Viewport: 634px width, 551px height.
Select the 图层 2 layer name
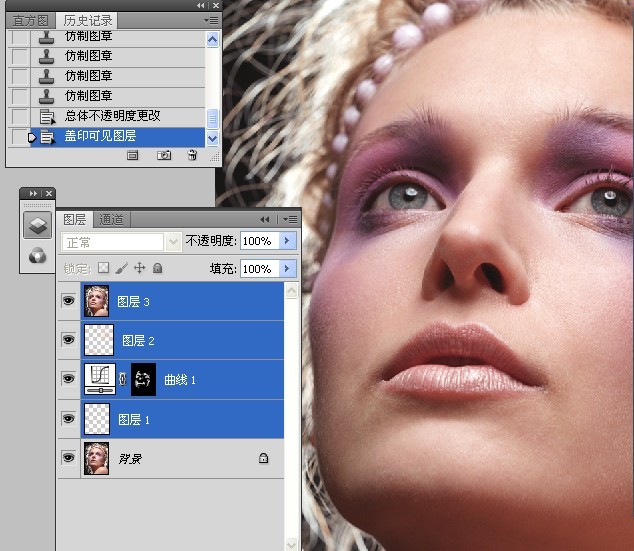click(138, 340)
